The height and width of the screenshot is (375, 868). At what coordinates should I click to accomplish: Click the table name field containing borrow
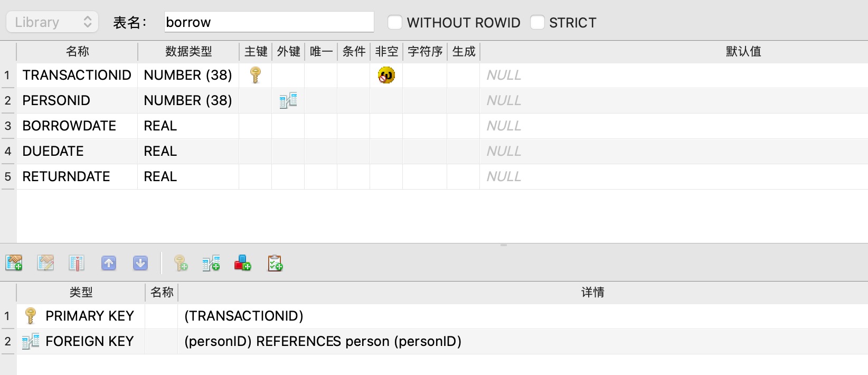(269, 22)
